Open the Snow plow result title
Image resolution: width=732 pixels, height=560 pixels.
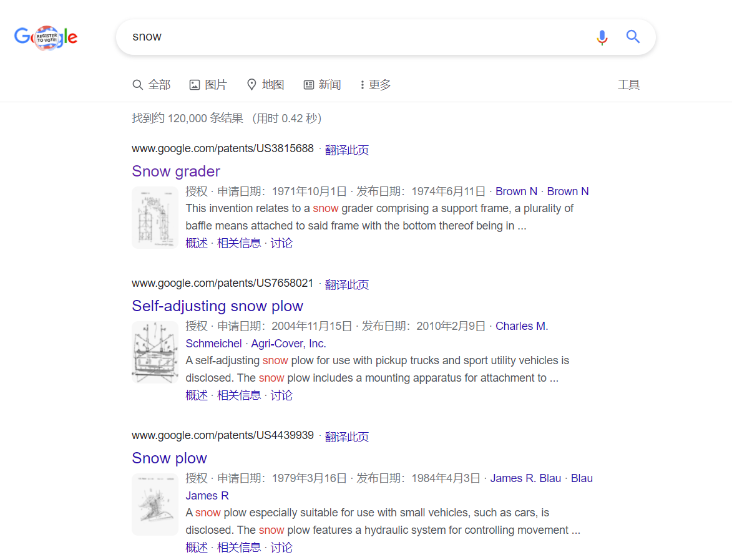point(169,458)
